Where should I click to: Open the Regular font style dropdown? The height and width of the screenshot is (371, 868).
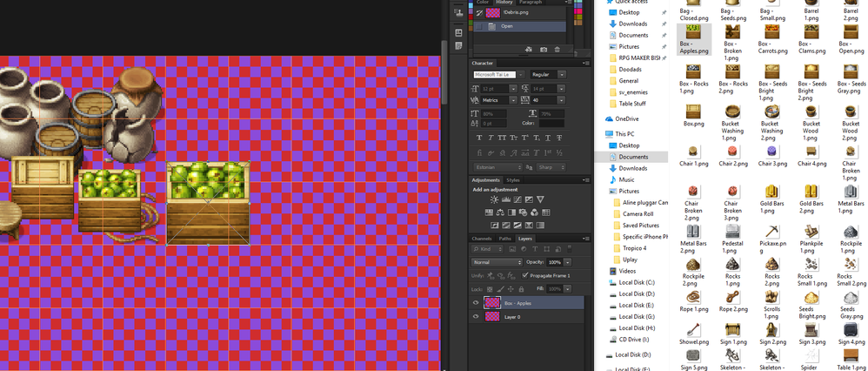click(547, 74)
